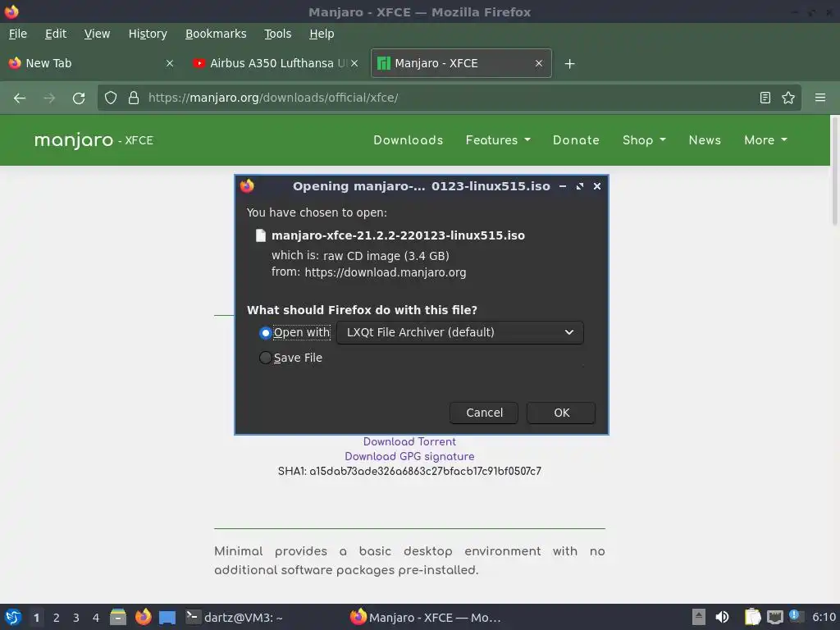Launch file manager from taskbar
Image resolution: width=840 pixels, height=630 pixels.
pos(118,617)
